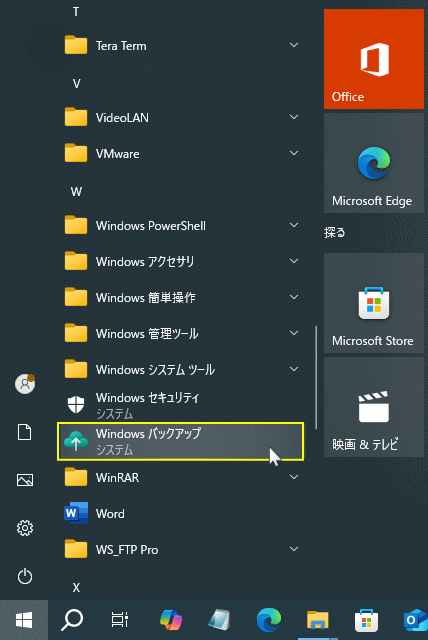Jump via the letter W header
428x640 pixels.
pyautogui.click(x=76, y=192)
